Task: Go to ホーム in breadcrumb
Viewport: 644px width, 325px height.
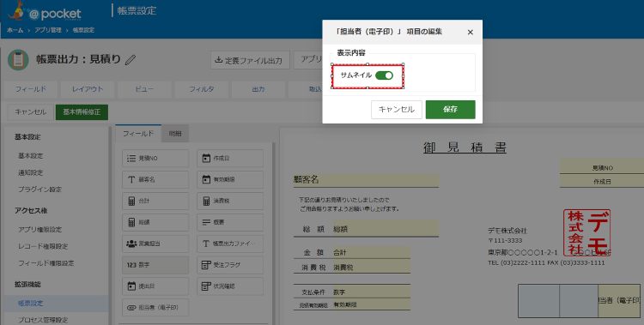Action: (15, 30)
